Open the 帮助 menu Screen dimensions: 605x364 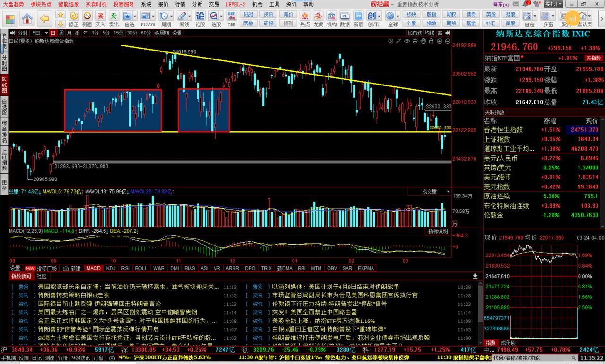point(309,4)
